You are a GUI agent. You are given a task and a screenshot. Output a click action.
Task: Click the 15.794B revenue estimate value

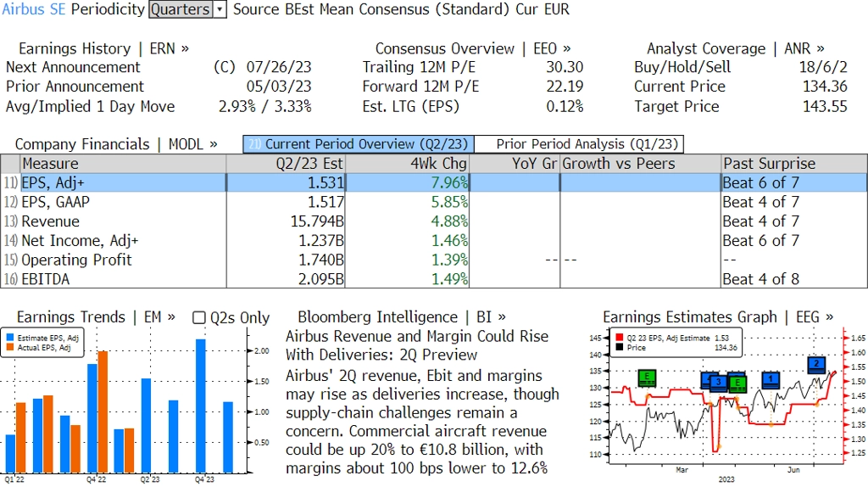tap(317, 221)
